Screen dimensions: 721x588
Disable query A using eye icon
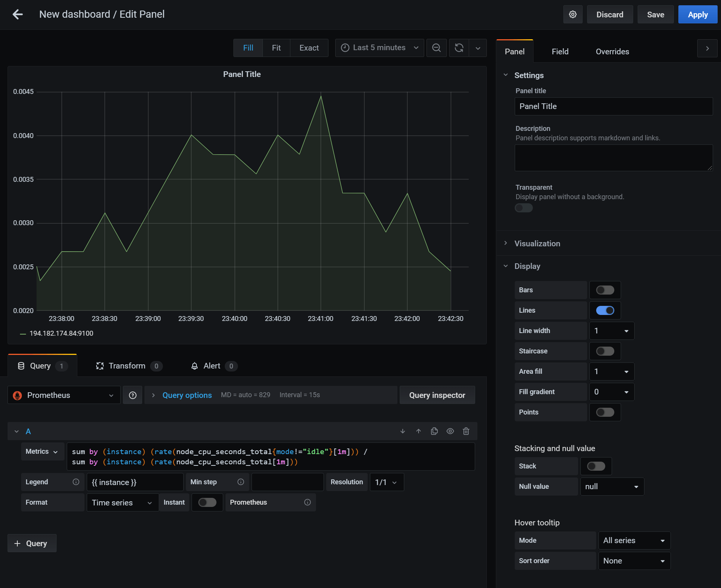450,431
